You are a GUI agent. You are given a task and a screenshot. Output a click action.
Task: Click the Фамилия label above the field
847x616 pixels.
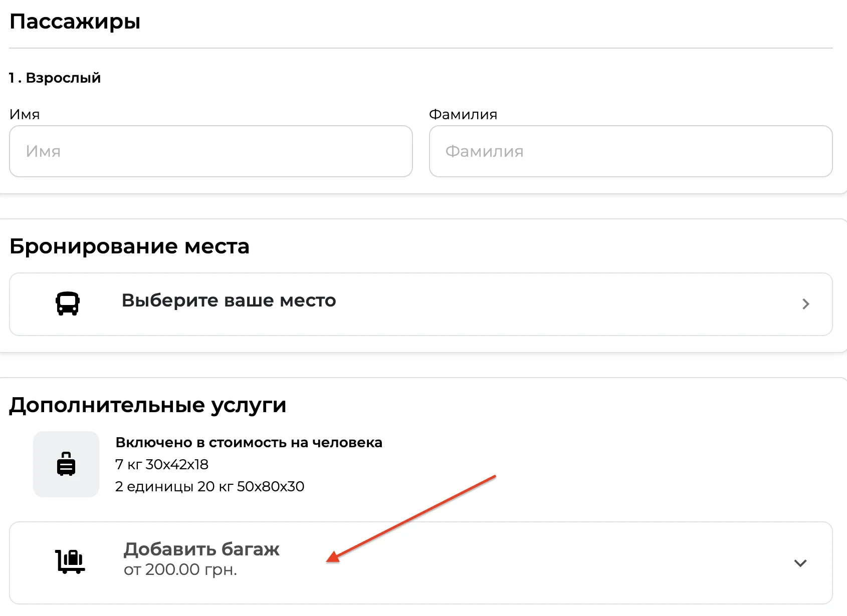(463, 115)
